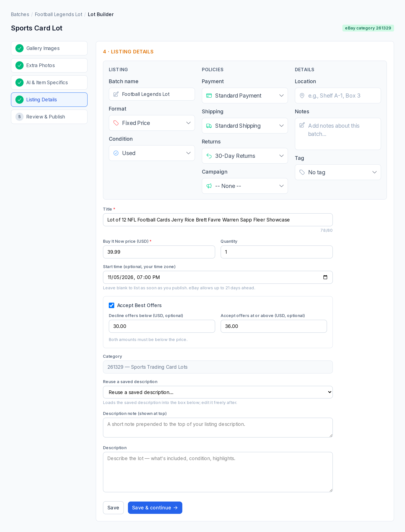The height and width of the screenshot is (532, 405).
Task: Click Save & continue
Action: pos(155,508)
